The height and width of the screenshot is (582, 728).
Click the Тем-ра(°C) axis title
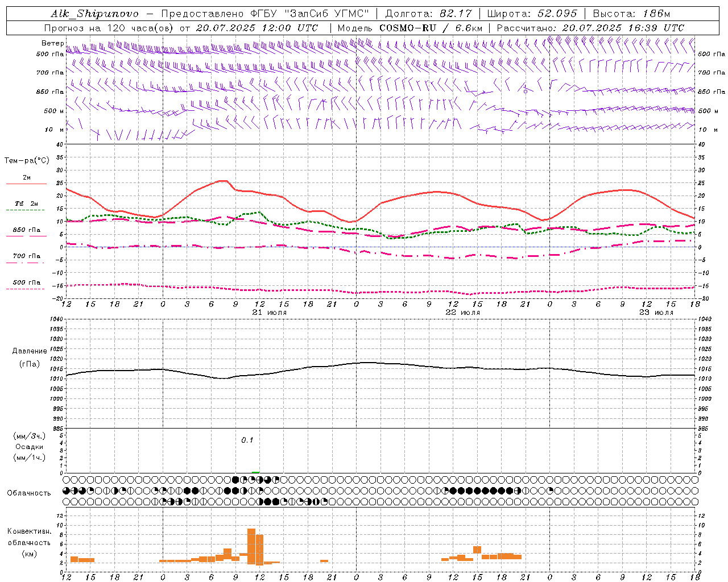click(x=27, y=161)
